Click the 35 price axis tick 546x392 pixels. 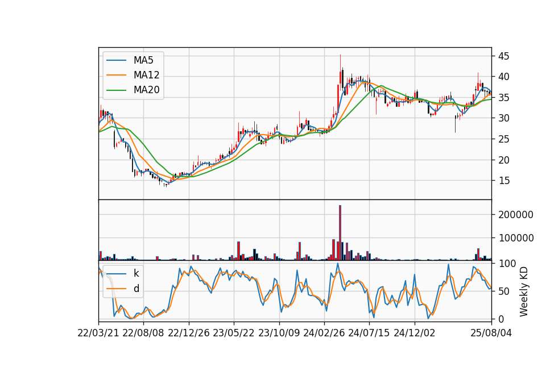coord(503,98)
